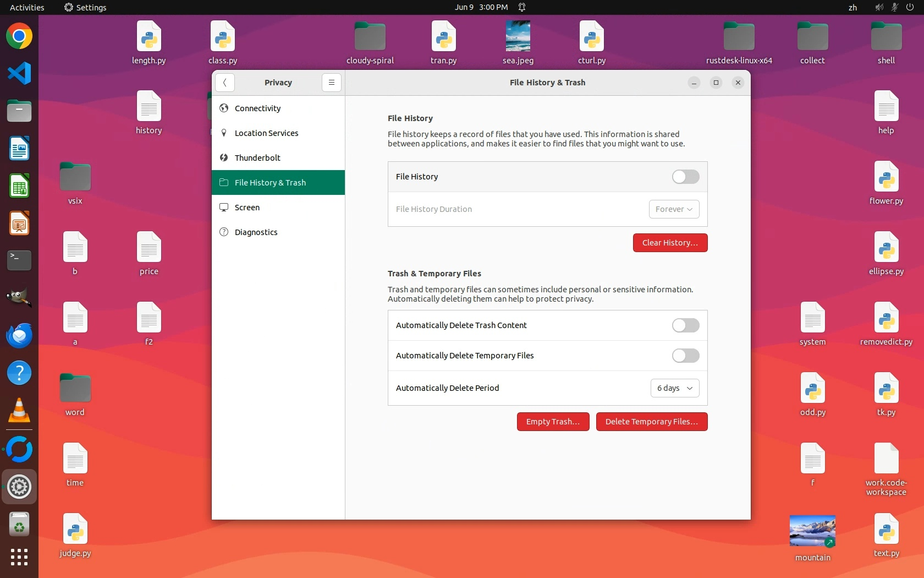The height and width of the screenshot is (578, 924).
Task: Toggle Automatically Delete Trash Content
Action: pos(685,325)
